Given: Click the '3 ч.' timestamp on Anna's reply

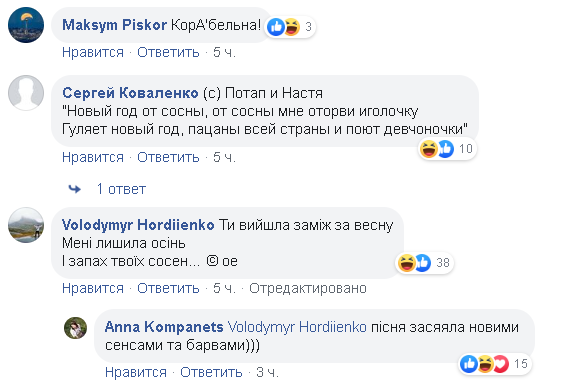Looking at the screenshot, I should pyautogui.click(x=267, y=372).
